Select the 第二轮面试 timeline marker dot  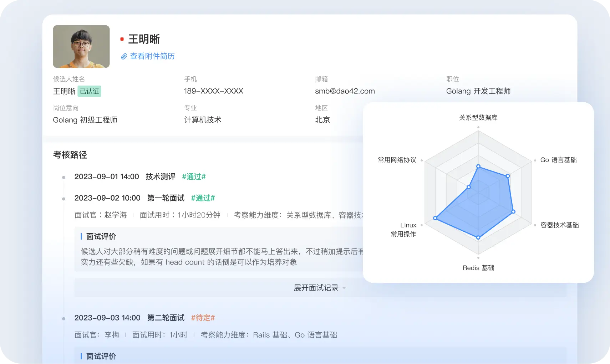coord(63,318)
